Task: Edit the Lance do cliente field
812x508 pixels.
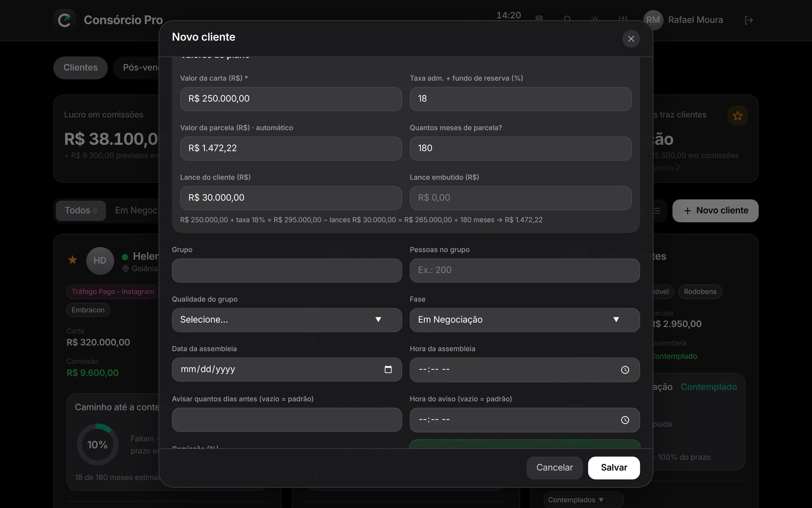Action: pyautogui.click(x=291, y=198)
